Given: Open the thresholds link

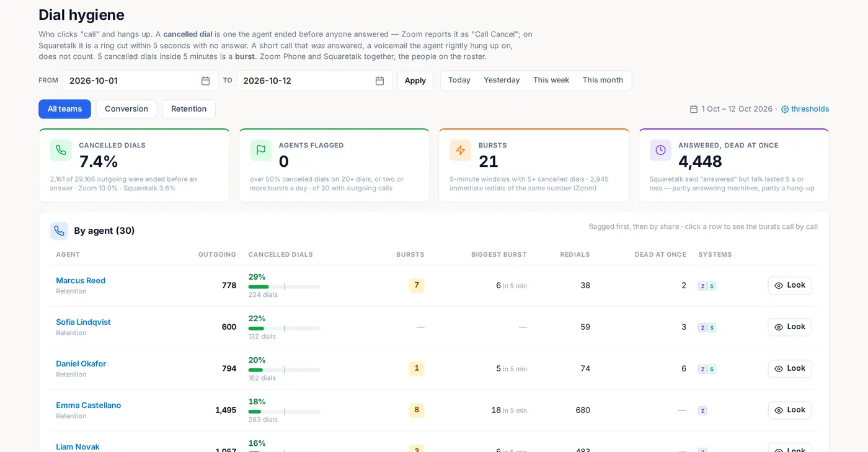Looking at the screenshot, I should (810, 109).
